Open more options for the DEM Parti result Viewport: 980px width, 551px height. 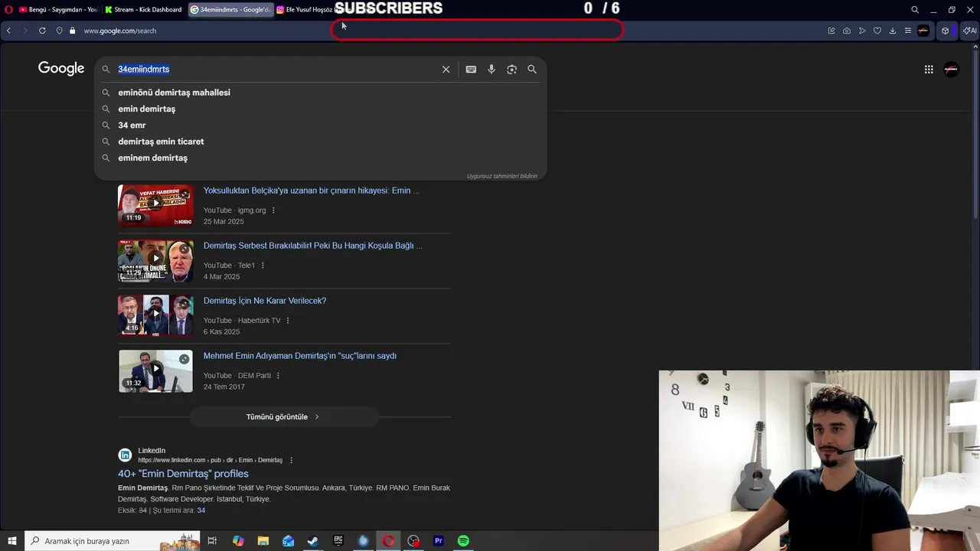click(278, 376)
